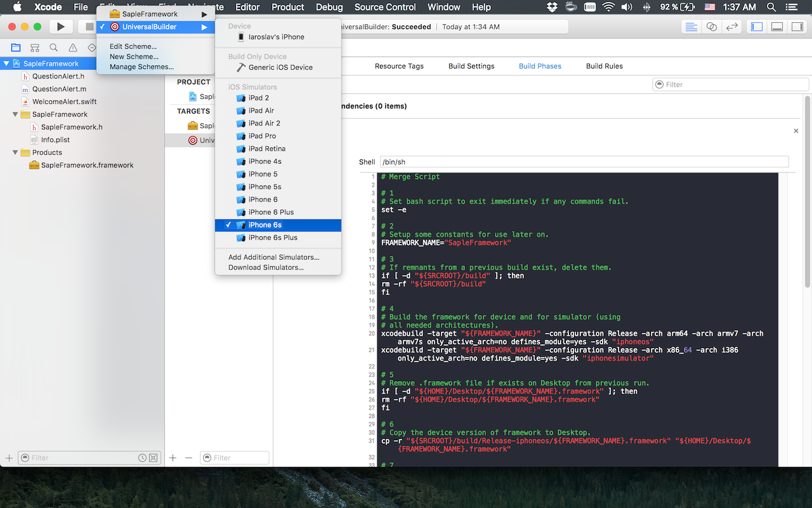The width and height of the screenshot is (812, 508).
Task: Click Download Simulators…
Action: tap(278, 267)
